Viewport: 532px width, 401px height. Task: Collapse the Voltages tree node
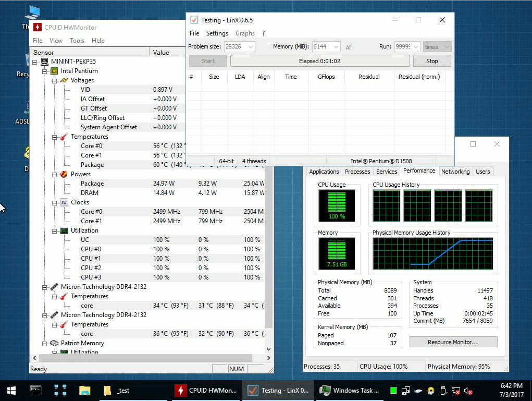(x=54, y=81)
